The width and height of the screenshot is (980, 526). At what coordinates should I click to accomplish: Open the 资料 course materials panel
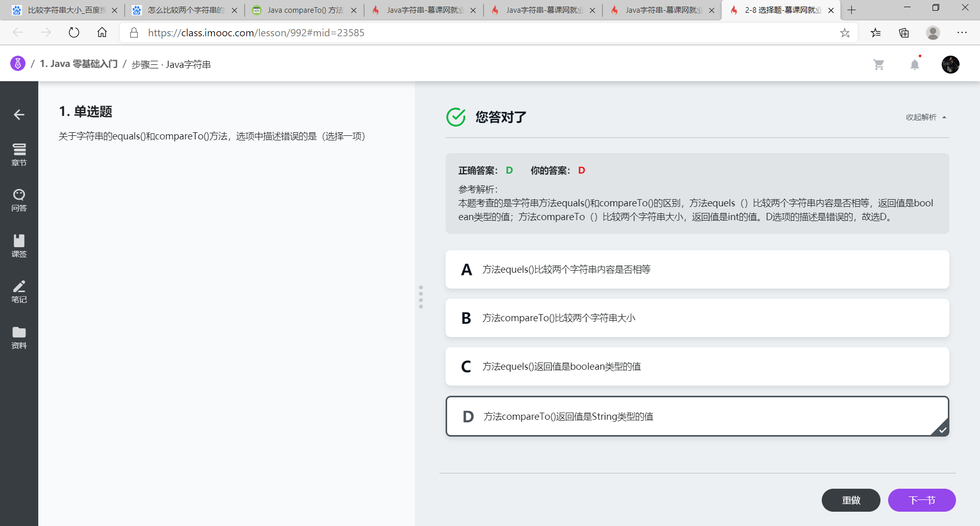[19, 338]
